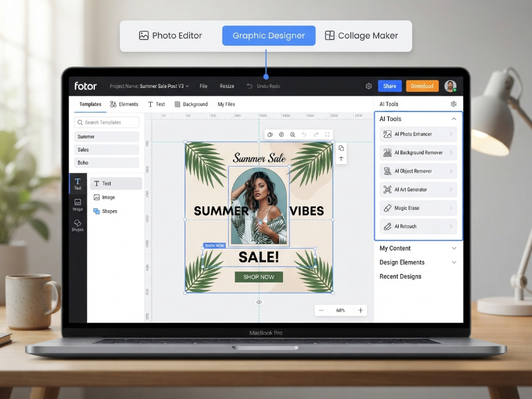
Task: Open the Project Name dropdown
Action: point(149,87)
